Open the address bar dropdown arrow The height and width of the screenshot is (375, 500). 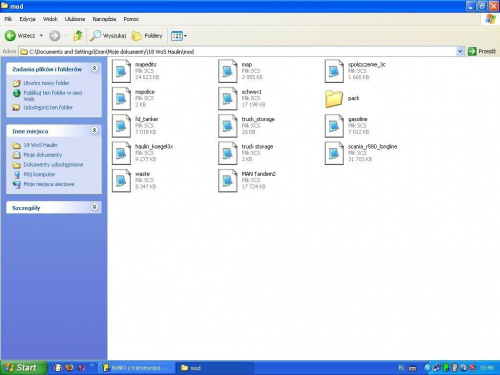(x=460, y=51)
